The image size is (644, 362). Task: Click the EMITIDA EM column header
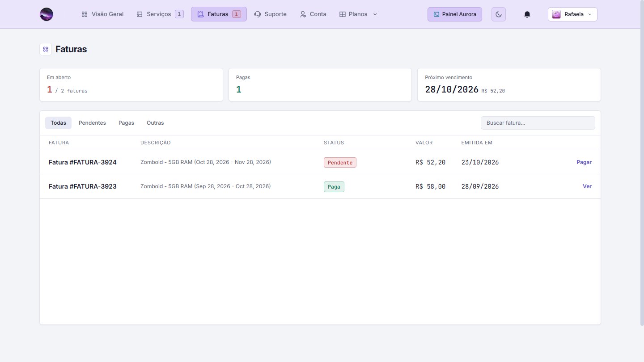pos(477,143)
